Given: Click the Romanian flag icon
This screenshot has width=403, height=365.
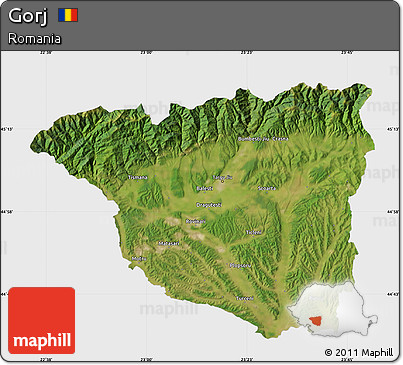Looking at the screenshot, I should pos(68,15).
